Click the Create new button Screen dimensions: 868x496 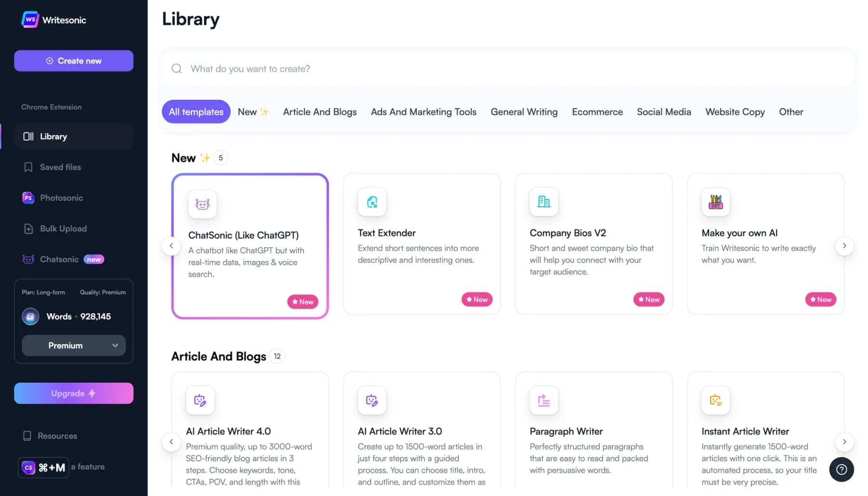point(73,61)
